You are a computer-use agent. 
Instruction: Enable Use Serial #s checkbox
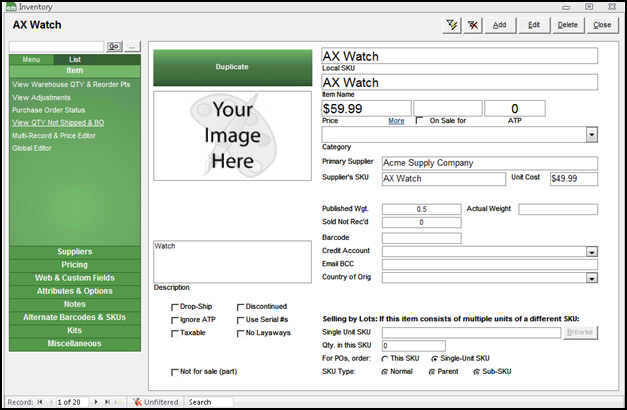click(240, 320)
